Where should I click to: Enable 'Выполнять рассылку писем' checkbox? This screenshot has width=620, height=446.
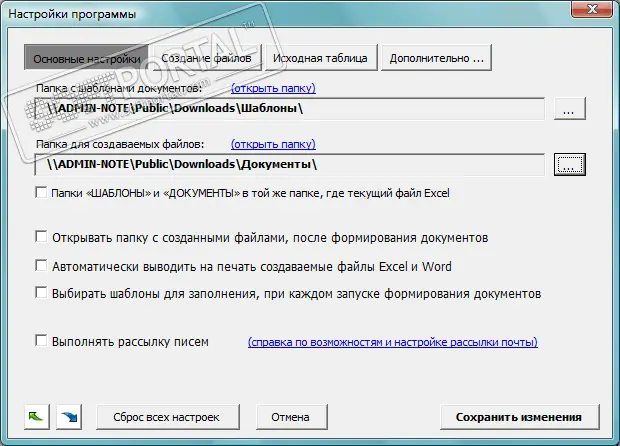41,342
